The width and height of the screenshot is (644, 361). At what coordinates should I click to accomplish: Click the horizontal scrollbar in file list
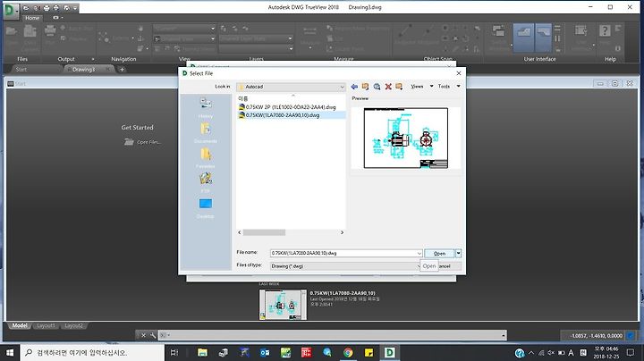click(264, 232)
